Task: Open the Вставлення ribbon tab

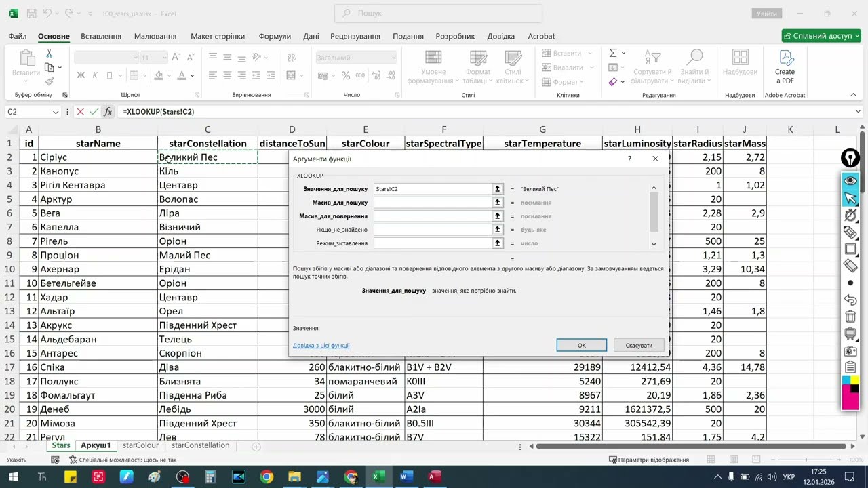Action: coord(101,36)
